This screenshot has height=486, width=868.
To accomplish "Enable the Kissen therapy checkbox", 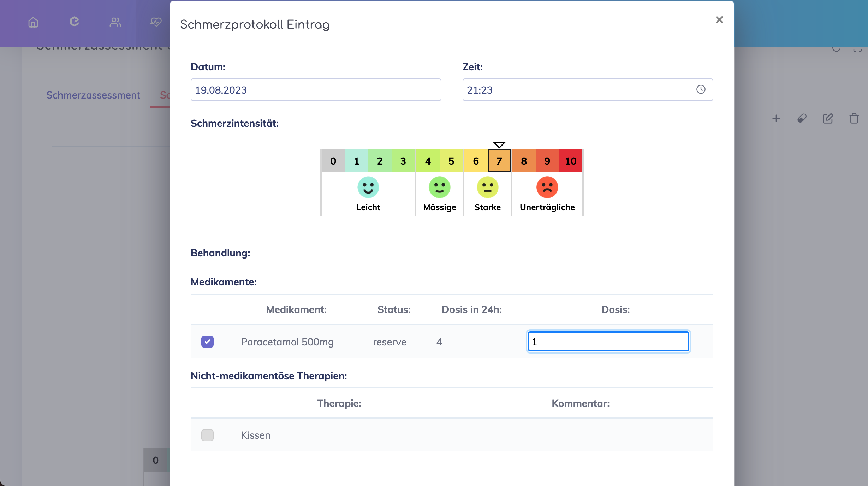I will 207,435.
